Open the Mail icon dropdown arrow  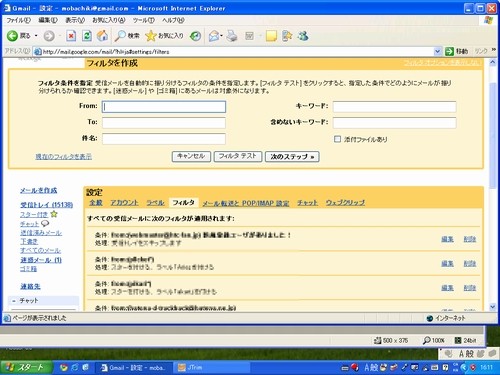click(x=221, y=36)
